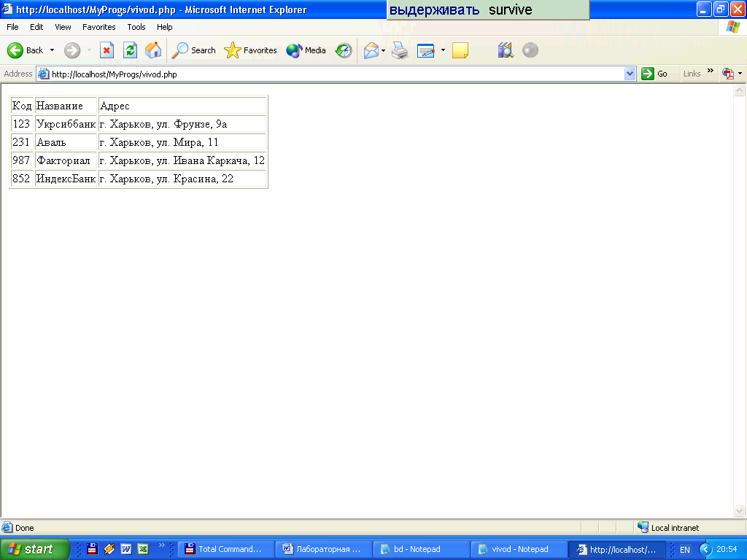This screenshot has width=747, height=560.
Task: Expand hidden tray icons arrow
Action: point(705,549)
